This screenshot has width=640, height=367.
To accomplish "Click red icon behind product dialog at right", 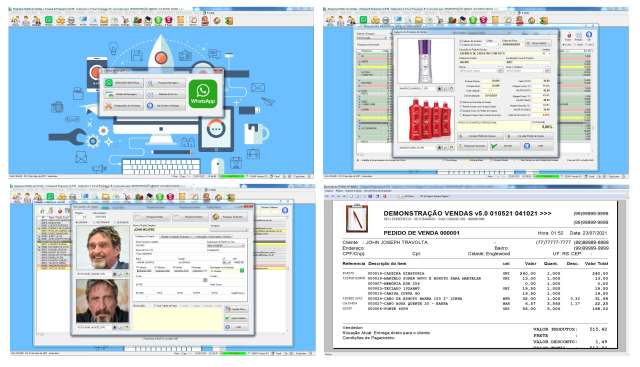I will point(569,36).
